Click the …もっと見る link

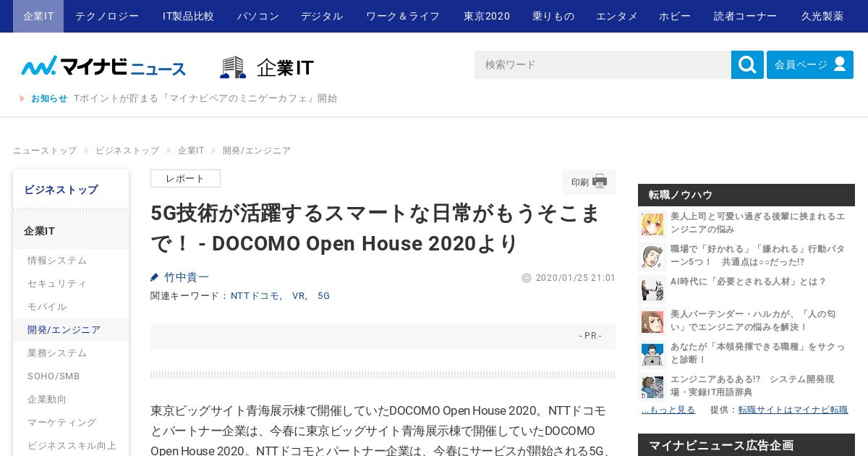click(668, 410)
